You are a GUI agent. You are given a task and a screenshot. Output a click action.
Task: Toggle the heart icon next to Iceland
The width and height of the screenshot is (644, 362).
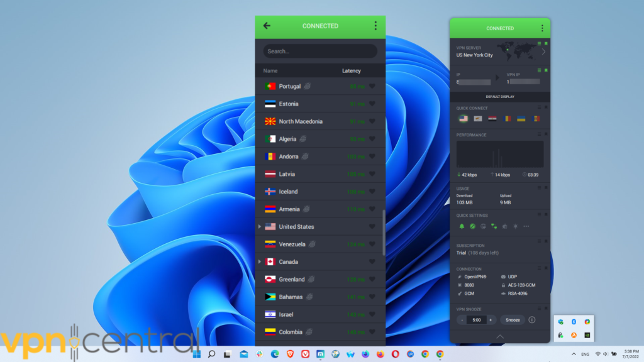(x=372, y=192)
